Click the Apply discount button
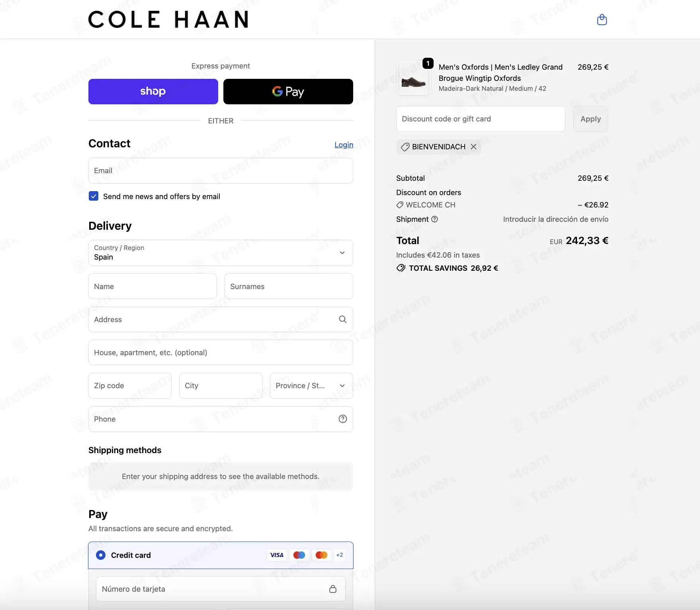The image size is (700, 610). [591, 119]
